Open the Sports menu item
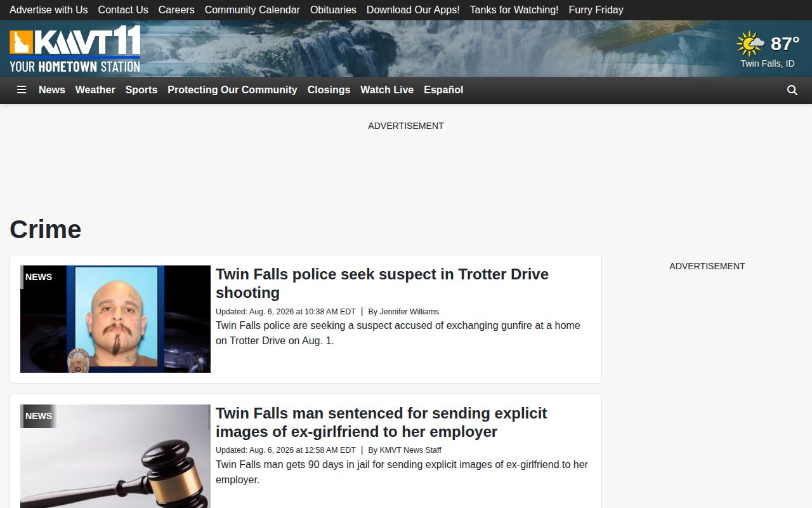 point(141,90)
